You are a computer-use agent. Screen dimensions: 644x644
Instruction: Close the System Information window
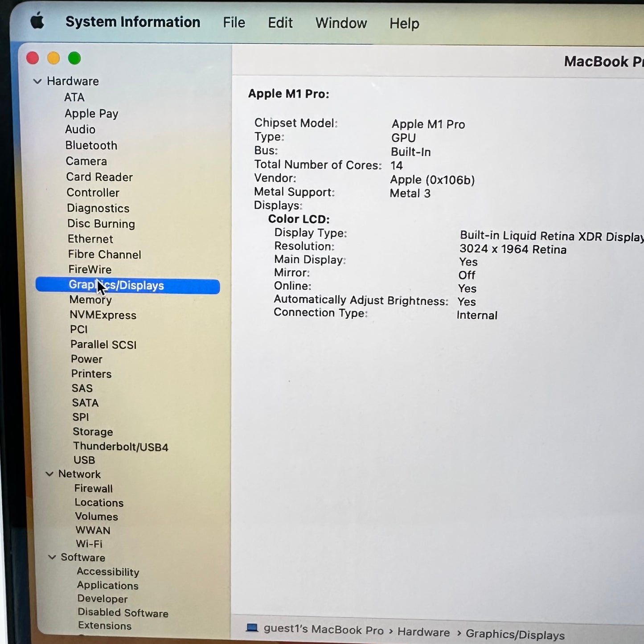point(33,58)
